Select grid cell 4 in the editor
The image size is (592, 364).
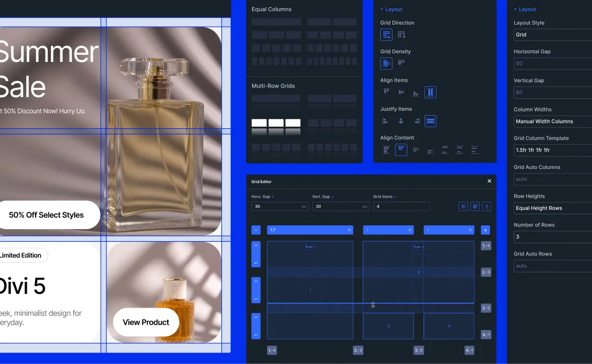[x=449, y=326]
